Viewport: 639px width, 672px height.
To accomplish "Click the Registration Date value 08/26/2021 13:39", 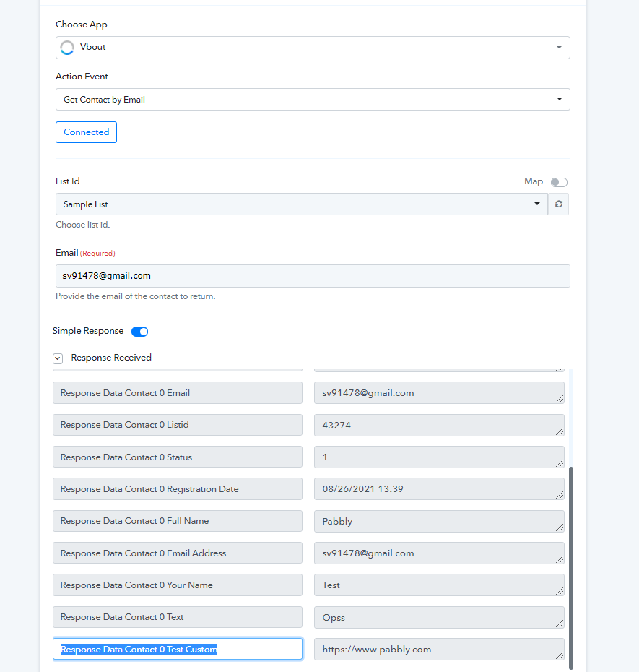I will tap(439, 489).
